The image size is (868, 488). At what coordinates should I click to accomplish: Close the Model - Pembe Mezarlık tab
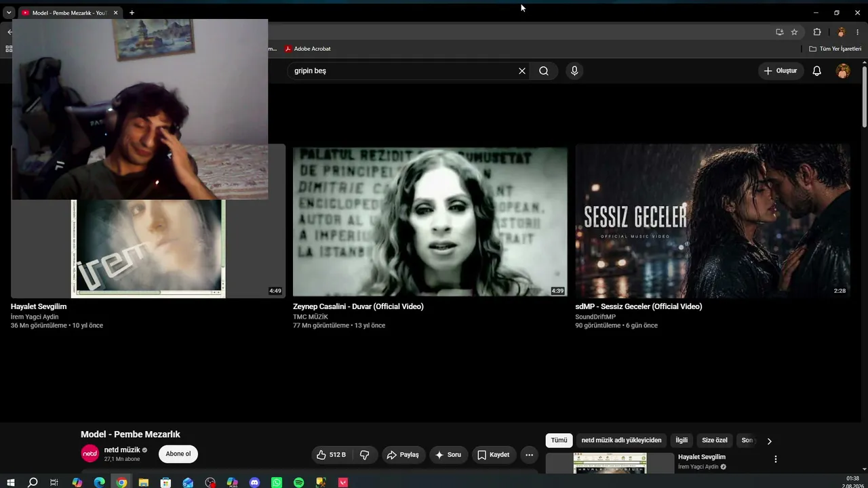click(x=115, y=12)
